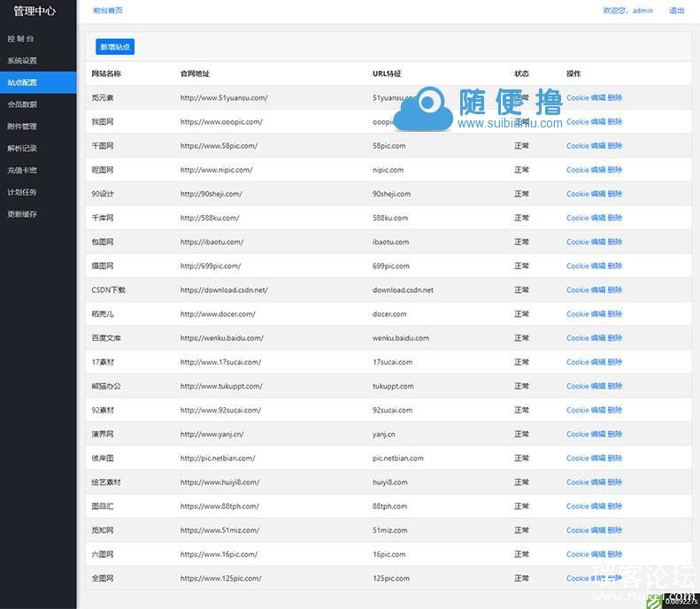Open the 前台首页 link
The image size is (700, 609).
pyautogui.click(x=108, y=11)
